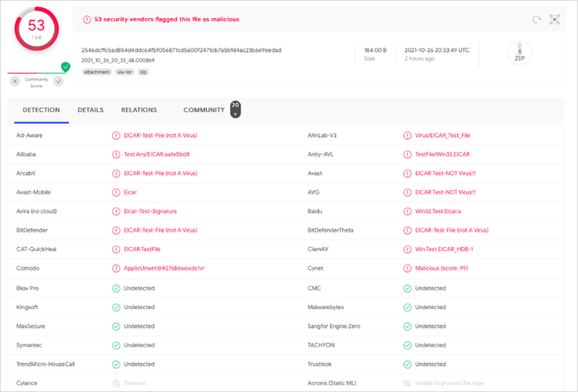Click Virus/EICAR_Test_File result for AhnLab-V3
Image resolution: width=578 pixels, height=392 pixels.
[x=443, y=135]
